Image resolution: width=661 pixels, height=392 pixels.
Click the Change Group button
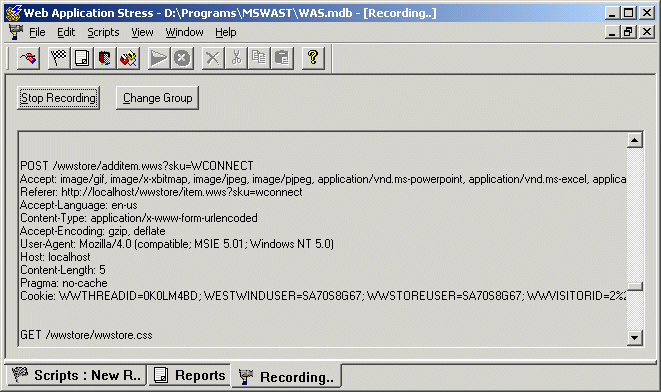tap(157, 98)
